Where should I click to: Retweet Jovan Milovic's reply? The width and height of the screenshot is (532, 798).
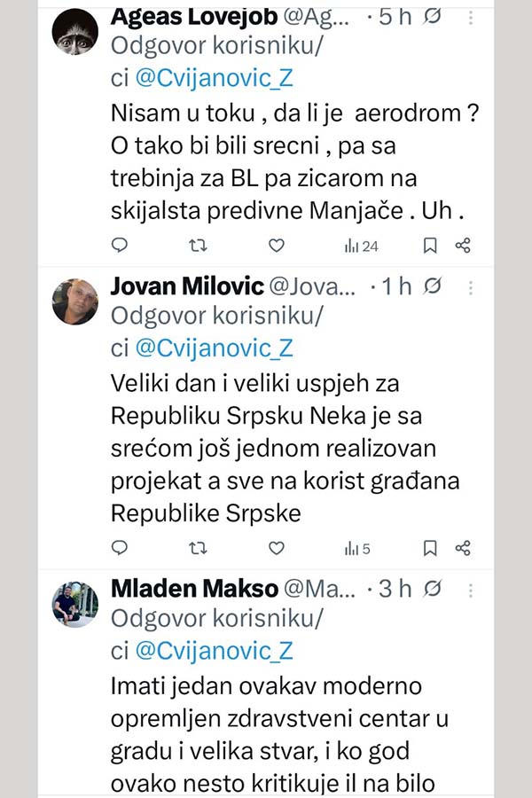[198, 549]
